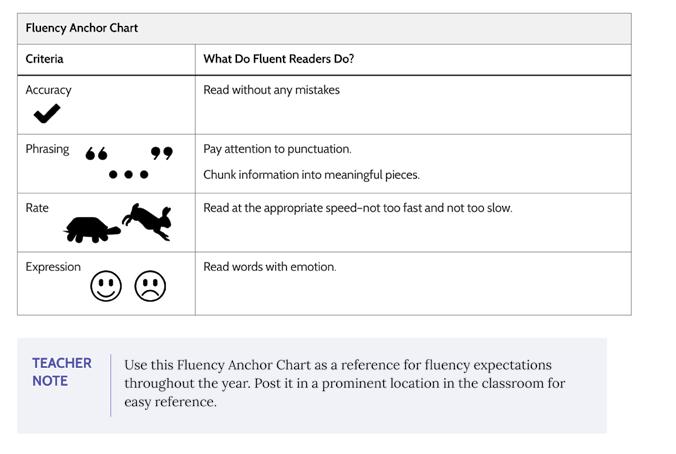The height and width of the screenshot is (454, 676).
Task: Click "Chunk information into meaningful pieces." line
Action: point(311,175)
